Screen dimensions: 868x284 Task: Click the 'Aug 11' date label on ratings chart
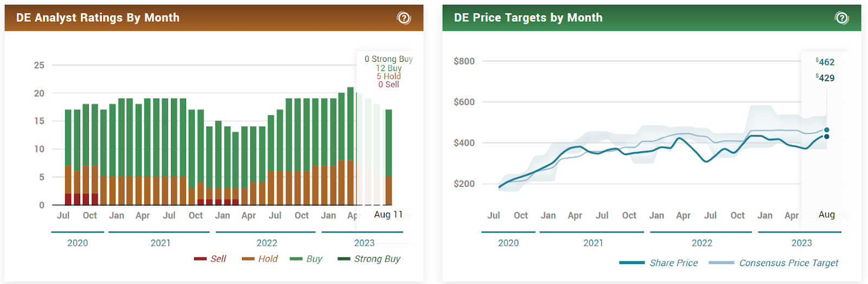(x=388, y=215)
